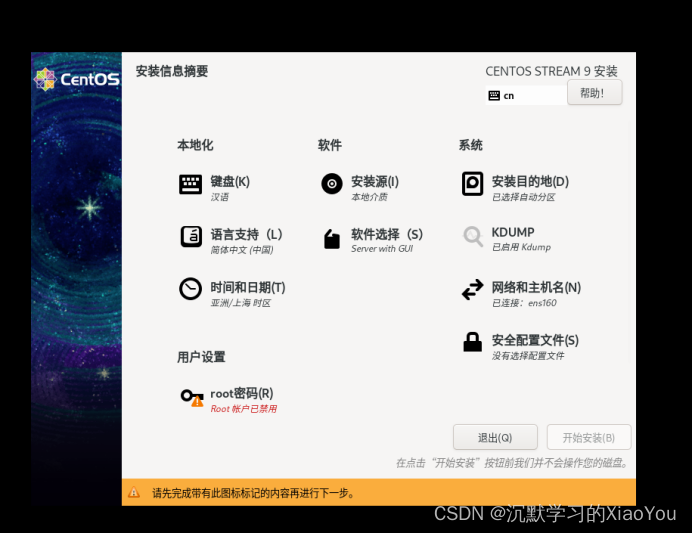Click the warning triangle in the orange bar
This screenshot has height=533, width=692.
134,492
